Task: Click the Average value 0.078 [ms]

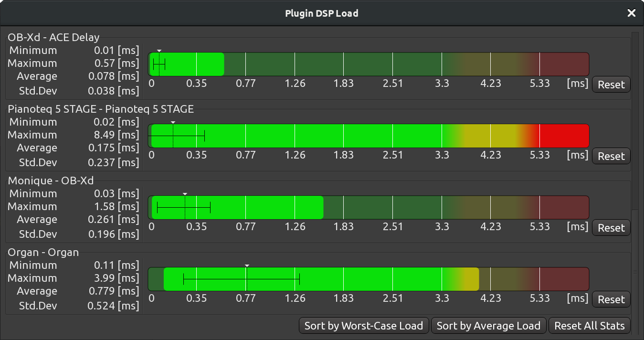Action: 114,76
